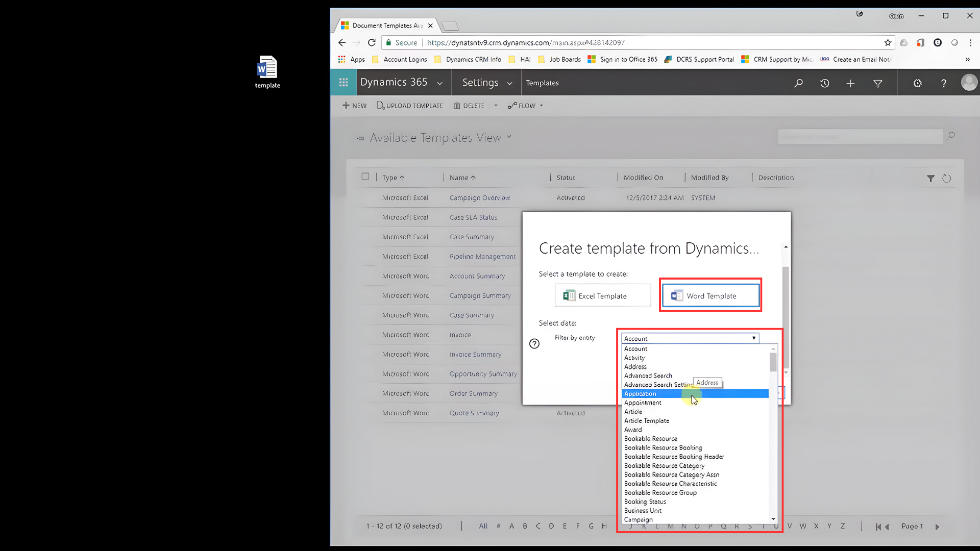Pin the Available Templates View
The height and width of the screenshot is (551, 980).
pyautogui.click(x=361, y=138)
